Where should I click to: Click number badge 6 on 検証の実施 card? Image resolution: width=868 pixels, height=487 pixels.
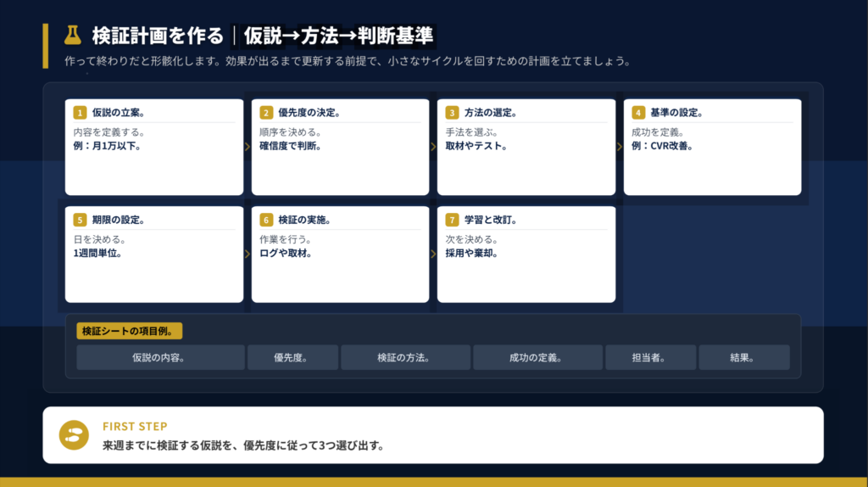click(x=266, y=220)
